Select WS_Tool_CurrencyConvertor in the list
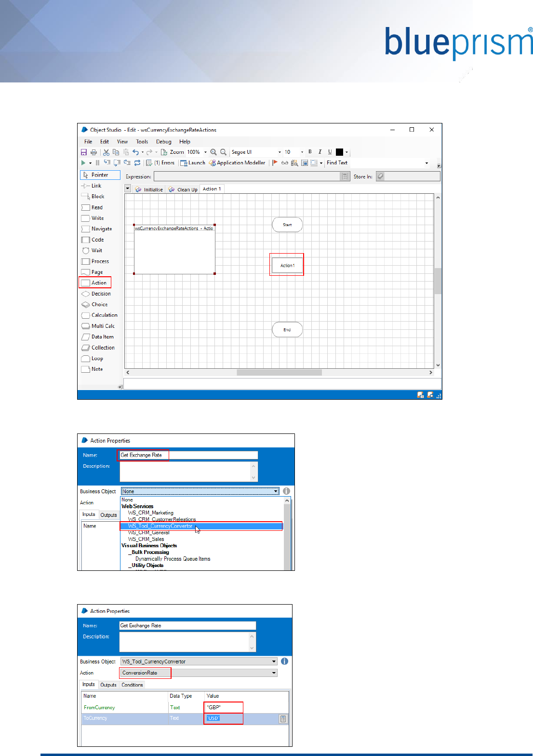The image size is (533, 756). point(201,526)
